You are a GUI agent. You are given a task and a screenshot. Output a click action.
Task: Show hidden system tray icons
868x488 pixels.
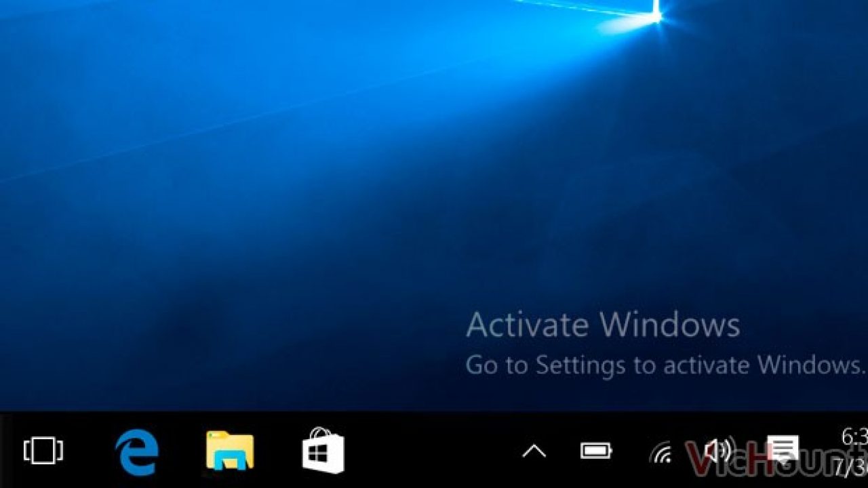tap(534, 451)
